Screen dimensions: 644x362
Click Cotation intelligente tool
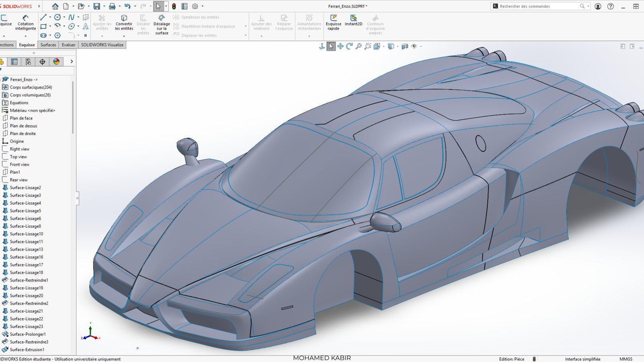coord(25,23)
